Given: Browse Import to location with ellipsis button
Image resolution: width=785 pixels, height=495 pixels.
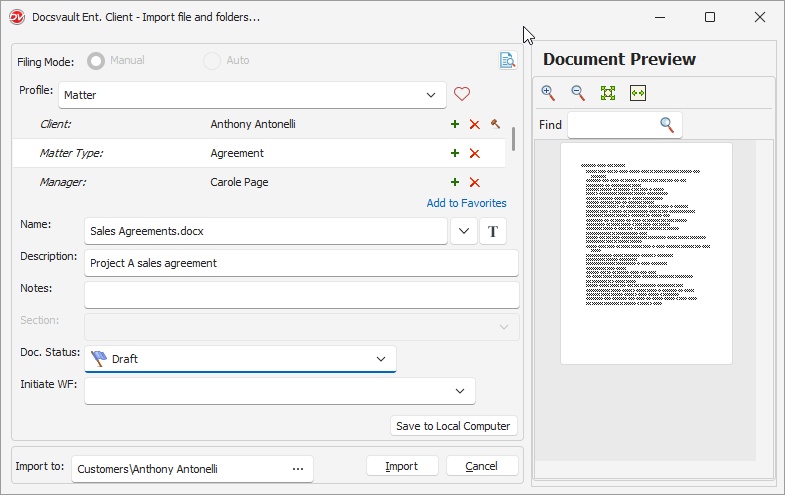Looking at the screenshot, I should tap(298, 469).
